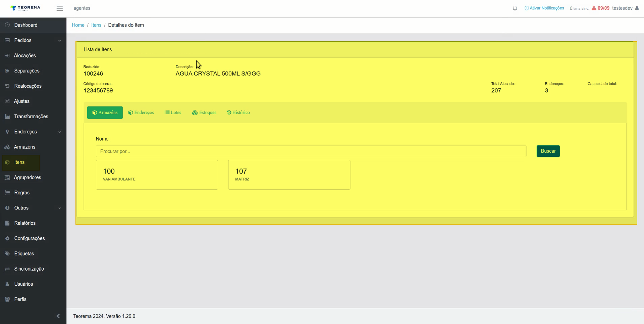Screen dimensions: 644x324
Task: Click the 09/09 sync date
Action: tap(603, 8)
